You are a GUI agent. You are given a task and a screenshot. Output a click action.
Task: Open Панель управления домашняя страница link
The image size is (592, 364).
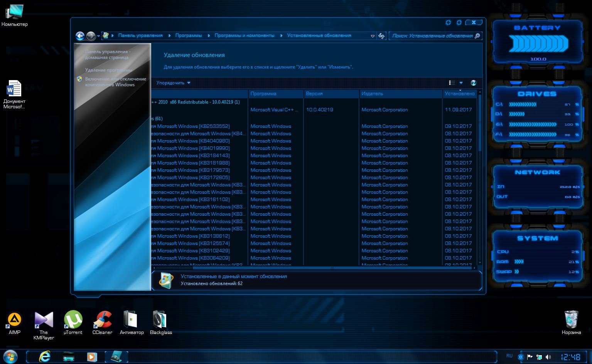(108, 54)
